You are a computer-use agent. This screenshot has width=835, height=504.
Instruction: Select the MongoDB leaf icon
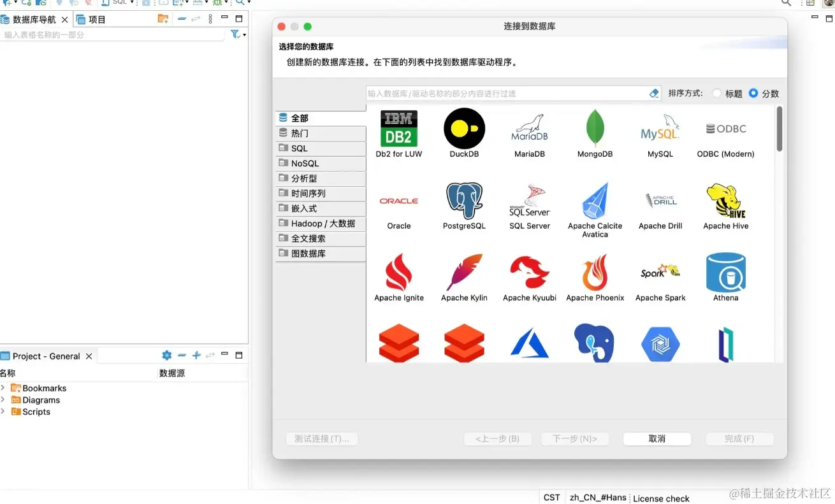595,128
